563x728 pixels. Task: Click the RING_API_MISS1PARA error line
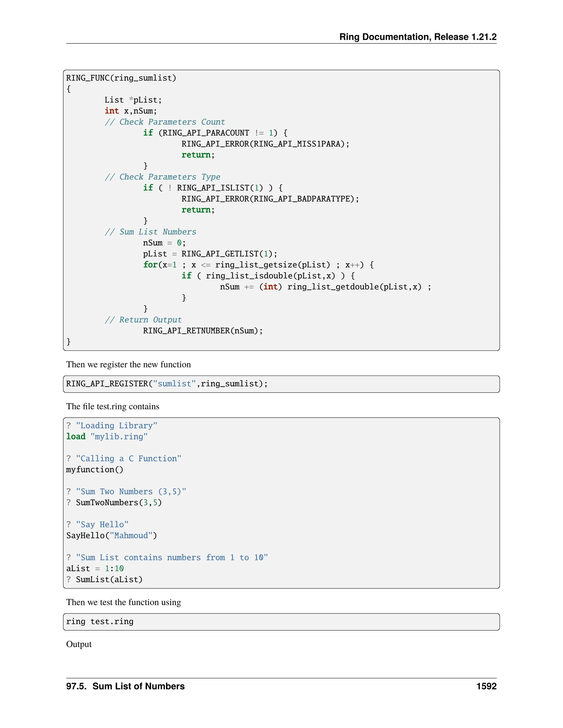[x=265, y=144]
